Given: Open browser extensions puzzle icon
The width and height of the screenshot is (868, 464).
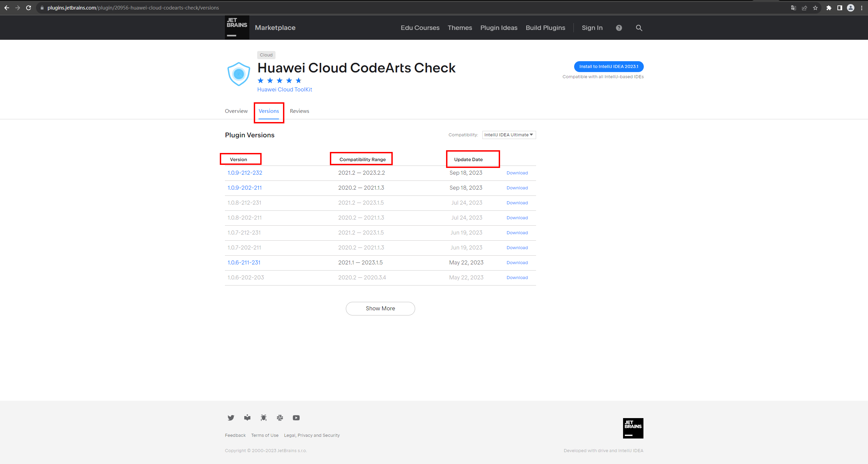Looking at the screenshot, I should click(x=829, y=8).
